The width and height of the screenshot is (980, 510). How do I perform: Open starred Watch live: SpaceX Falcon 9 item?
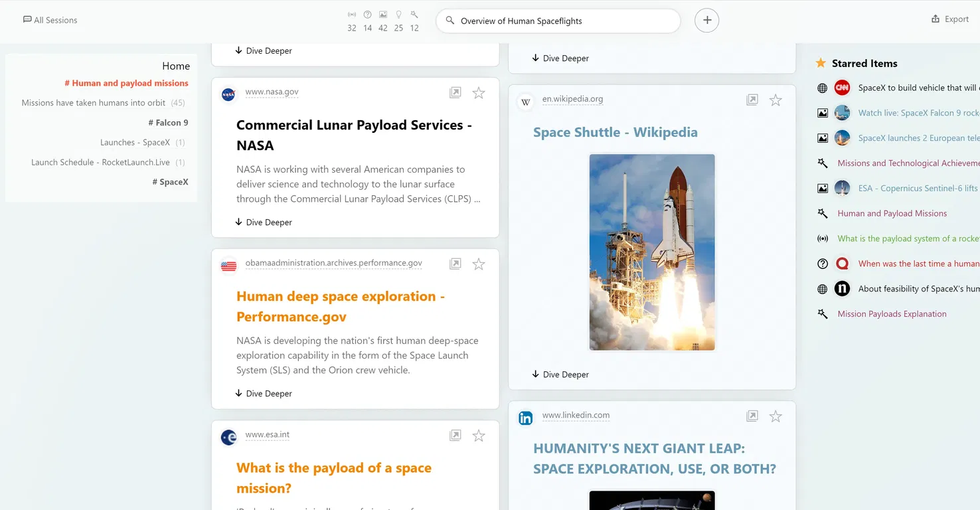[x=918, y=113]
